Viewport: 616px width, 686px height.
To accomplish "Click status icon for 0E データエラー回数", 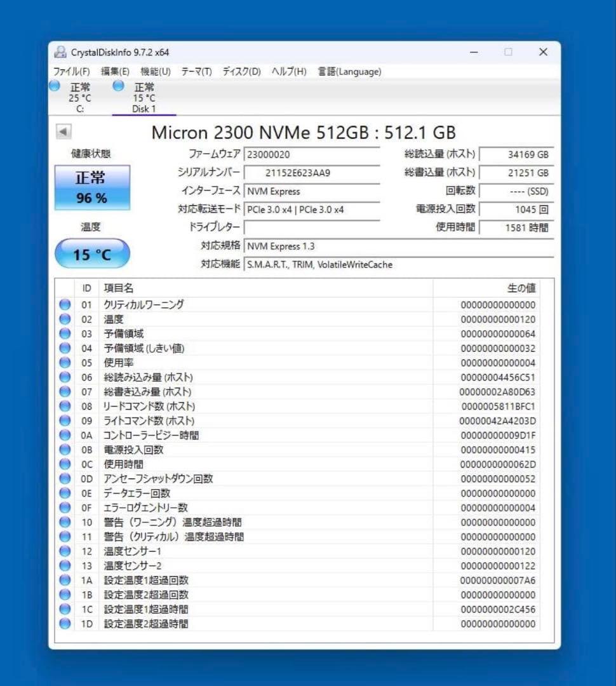I will (x=65, y=493).
